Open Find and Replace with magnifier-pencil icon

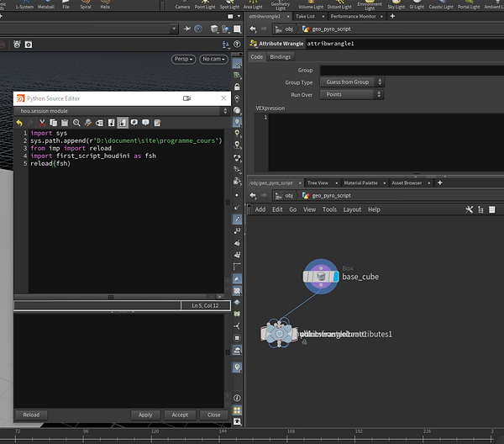point(87,123)
